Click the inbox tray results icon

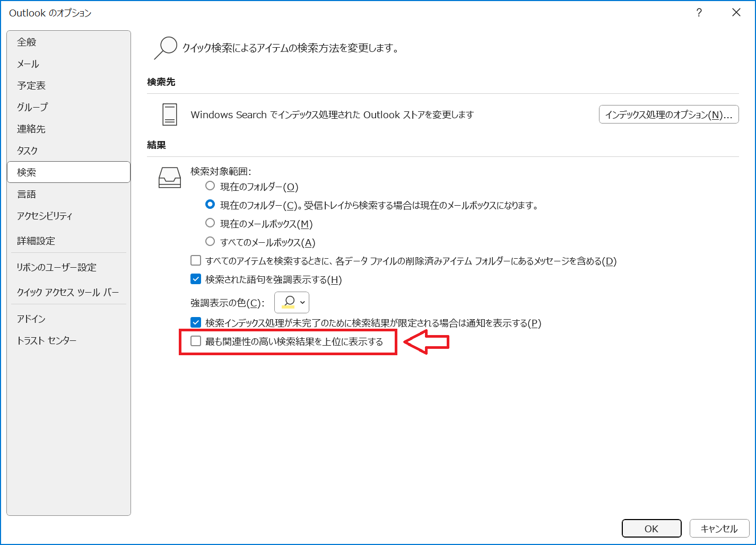(170, 178)
